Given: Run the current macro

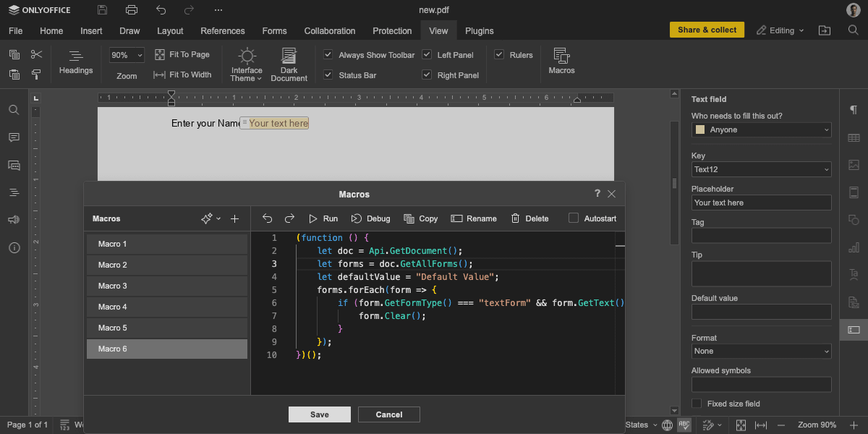Looking at the screenshot, I should click(323, 218).
